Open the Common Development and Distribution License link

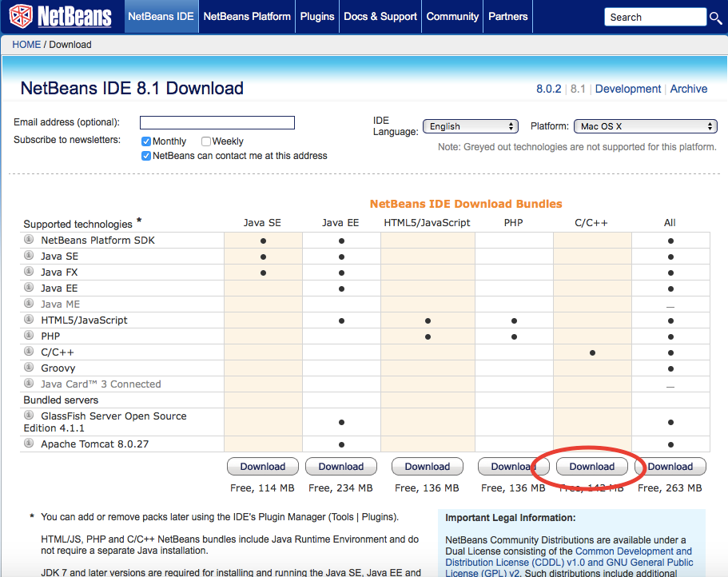tap(569, 556)
